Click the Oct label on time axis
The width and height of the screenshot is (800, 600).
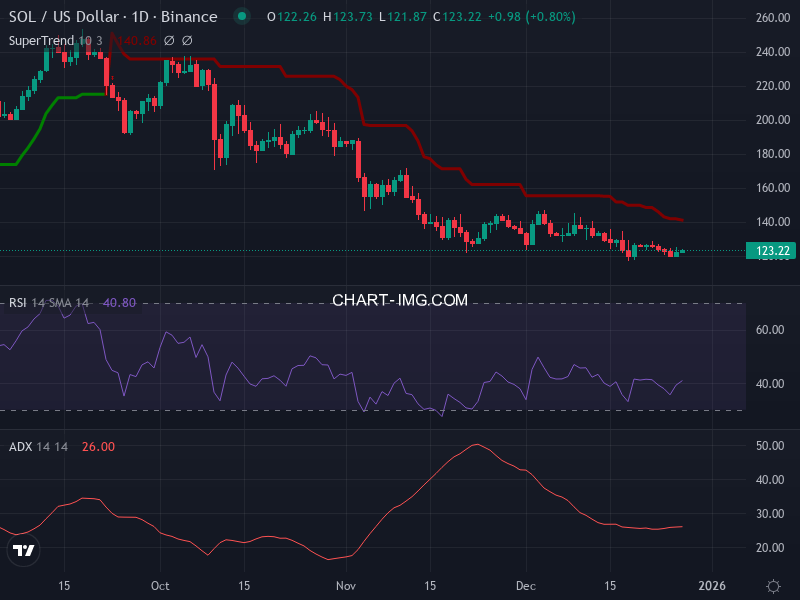click(160, 585)
